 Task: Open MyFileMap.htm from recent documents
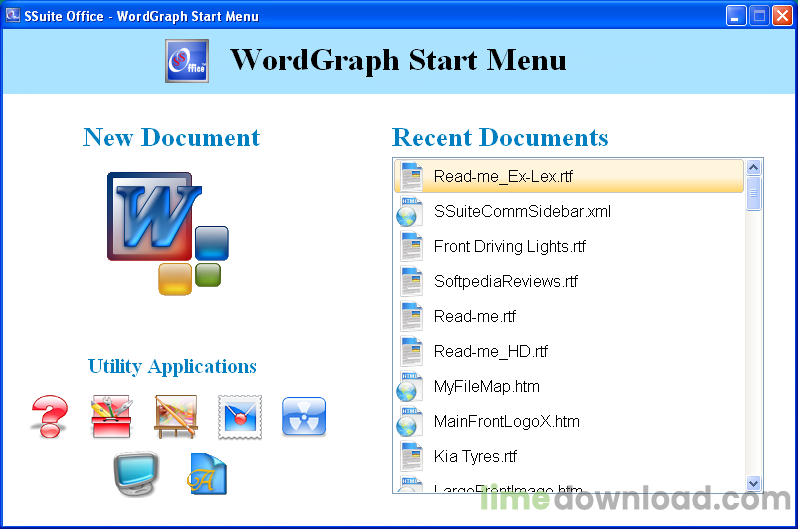569,386
